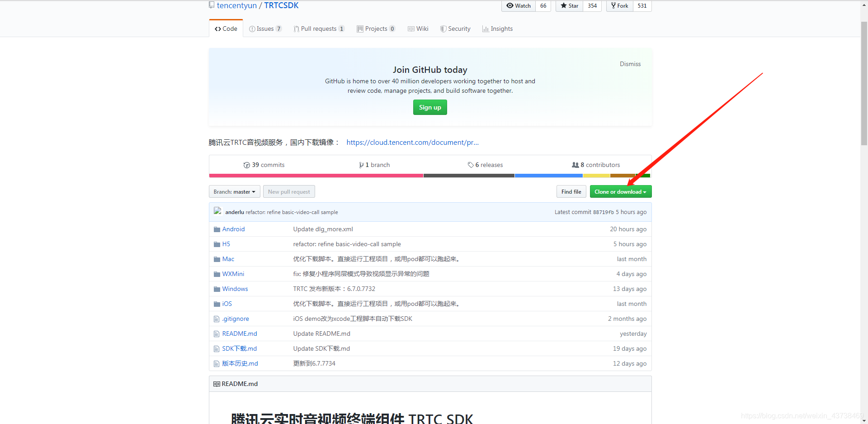Open the iOS folder
Screen dimensions: 868x424
(227, 304)
